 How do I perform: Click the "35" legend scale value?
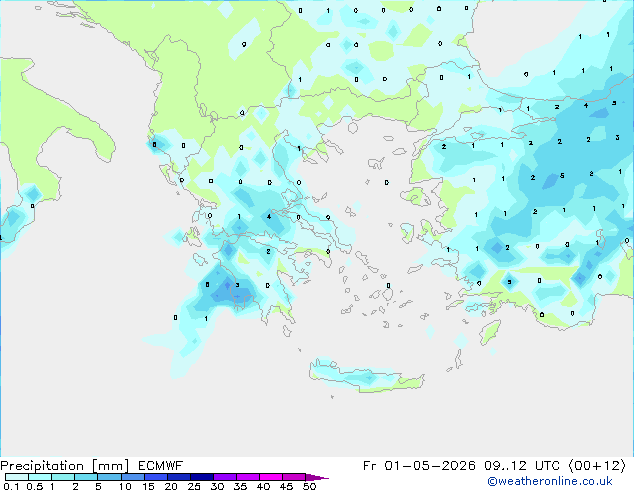point(240,486)
